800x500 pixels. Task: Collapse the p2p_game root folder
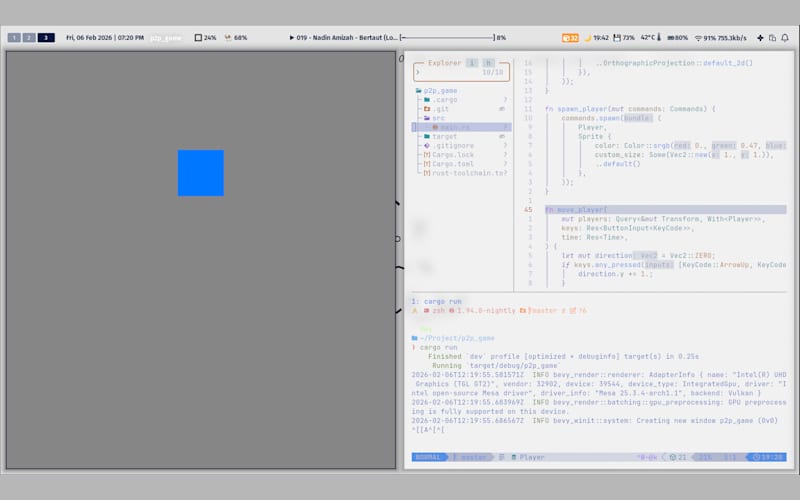(436, 90)
